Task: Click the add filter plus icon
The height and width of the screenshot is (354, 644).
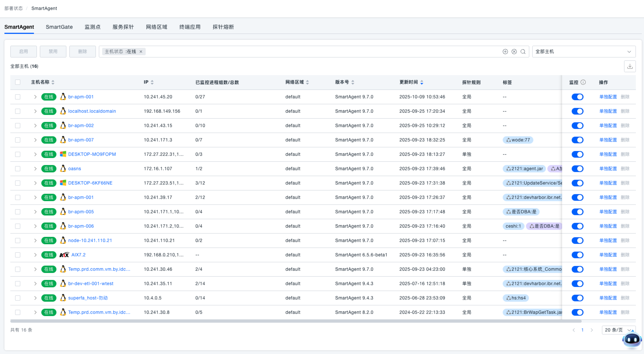Action: (x=505, y=52)
